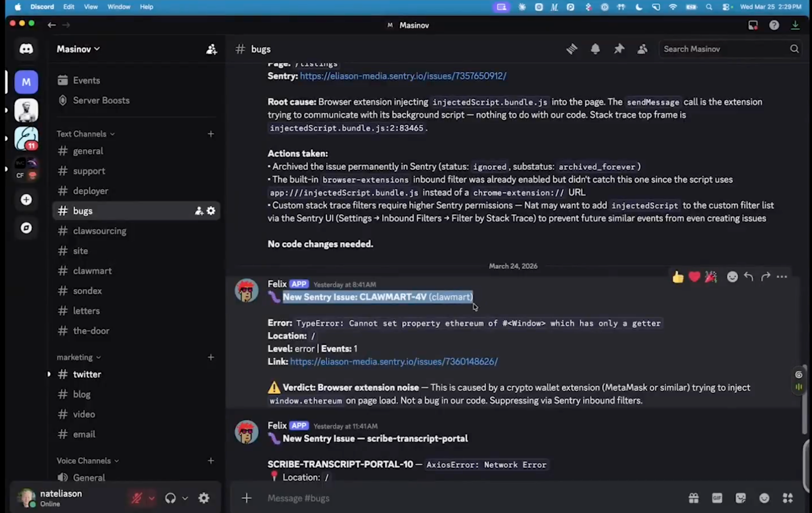
Task: Open the GIF picker in message bar
Action: pyautogui.click(x=717, y=498)
